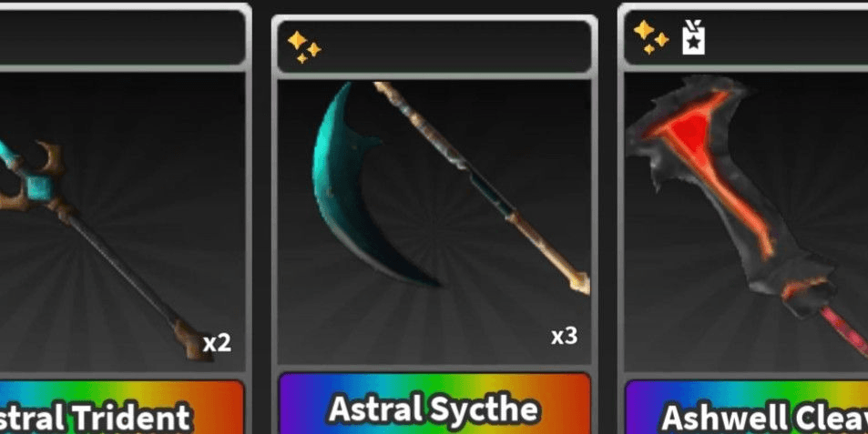
Task: Click the header bar of Ashwell Cleaver card
Action: click(746, 37)
